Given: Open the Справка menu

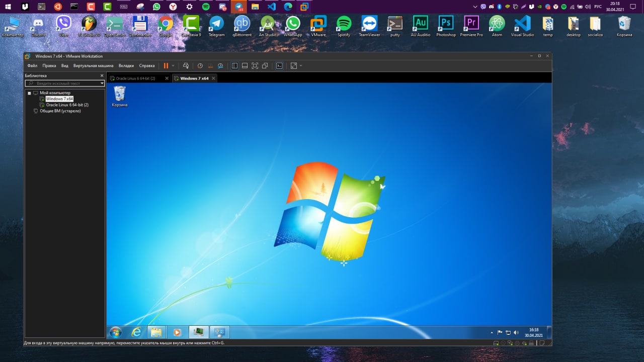Looking at the screenshot, I should coord(147,66).
